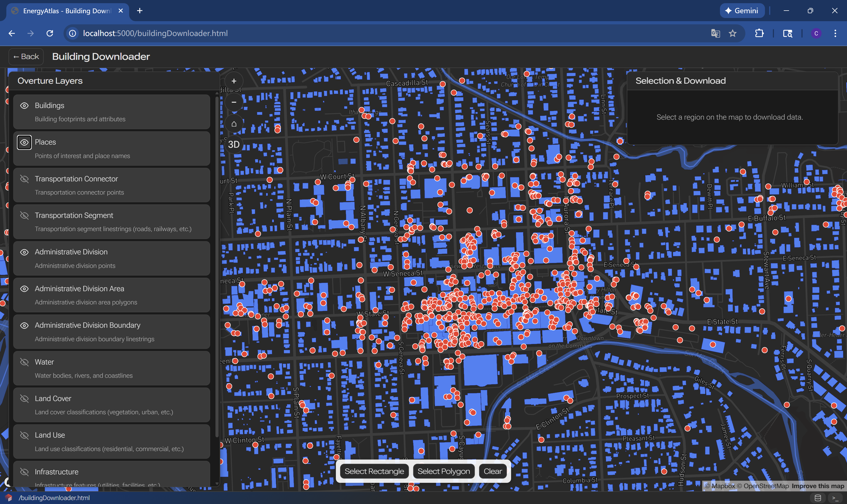Show the Transportation Segment layer
The width and height of the screenshot is (847, 504).
pyautogui.click(x=24, y=215)
